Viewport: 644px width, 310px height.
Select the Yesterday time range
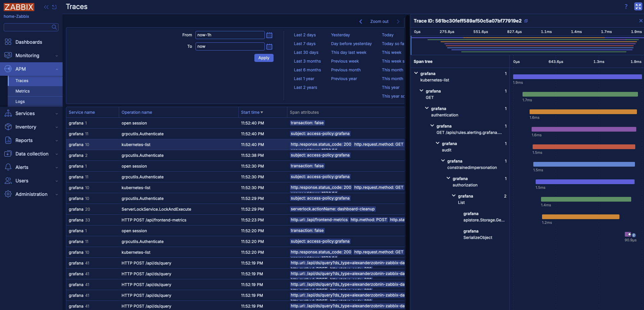(341, 35)
